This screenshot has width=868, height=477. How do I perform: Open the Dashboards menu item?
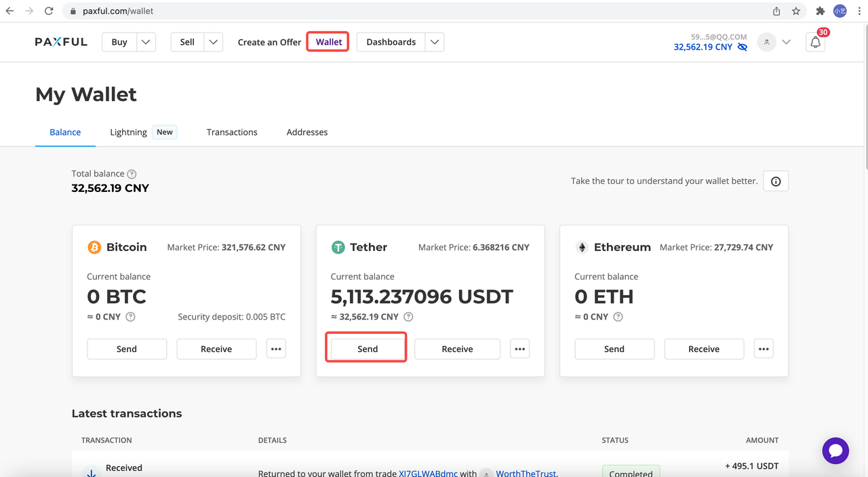391,42
